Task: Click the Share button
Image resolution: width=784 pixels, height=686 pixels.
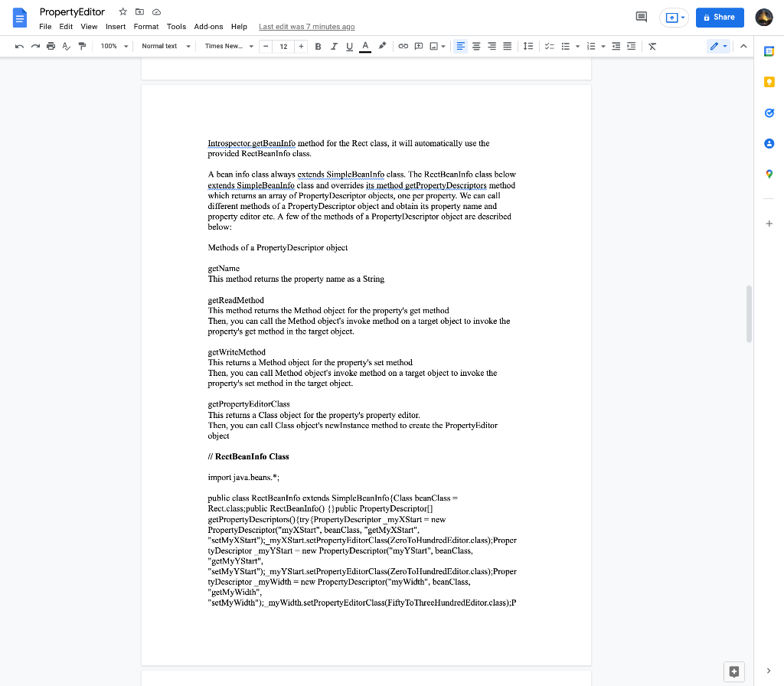Action: pyautogui.click(x=719, y=17)
